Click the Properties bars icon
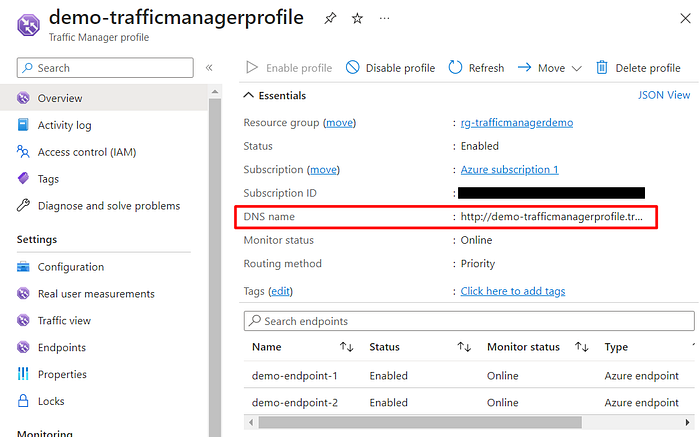 tap(23, 374)
